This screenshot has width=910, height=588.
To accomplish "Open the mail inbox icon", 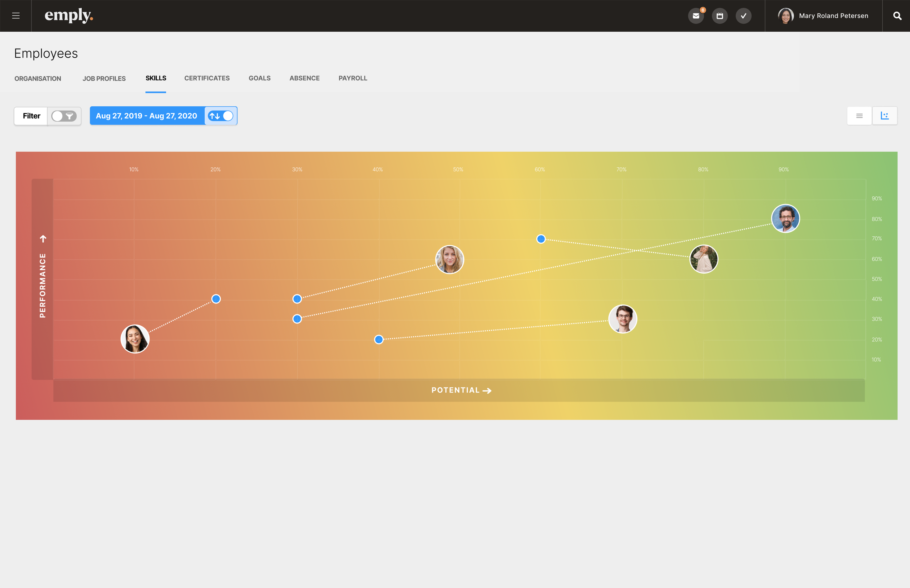I will (x=696, y=16).
